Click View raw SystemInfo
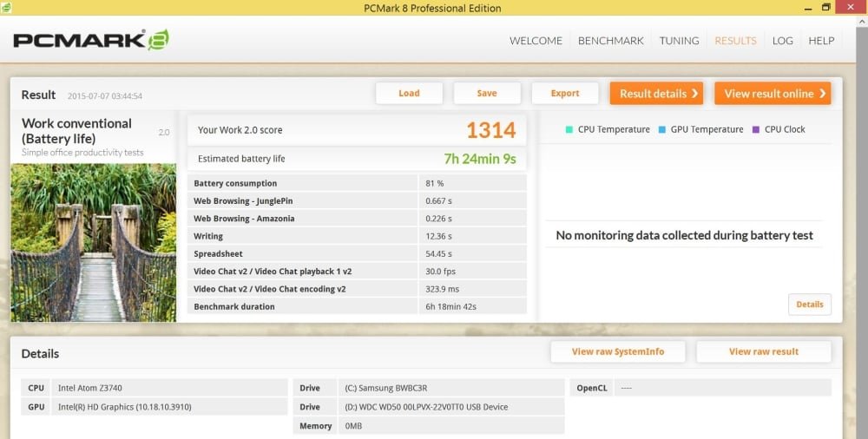 [x=618, y=351]
